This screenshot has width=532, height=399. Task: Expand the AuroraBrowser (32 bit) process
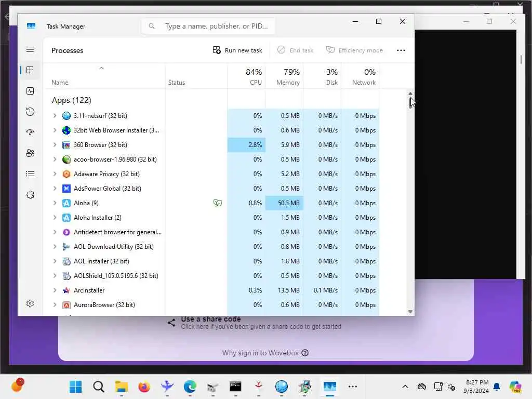[x=55, y=304]
